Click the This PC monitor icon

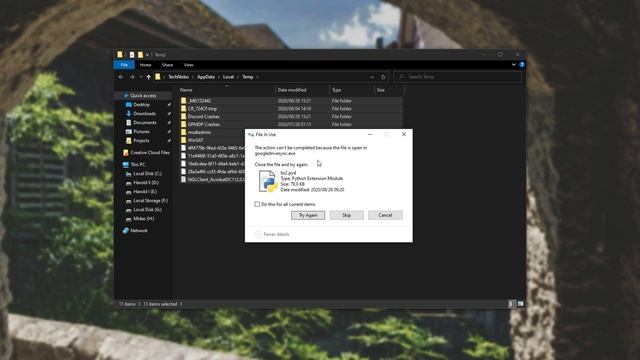click(126, 164)
